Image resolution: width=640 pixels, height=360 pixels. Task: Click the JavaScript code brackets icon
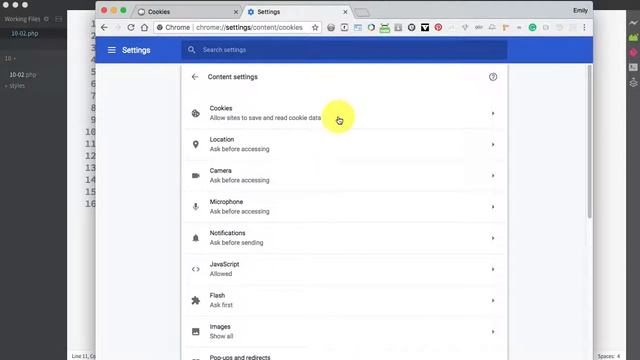point(196,269)
